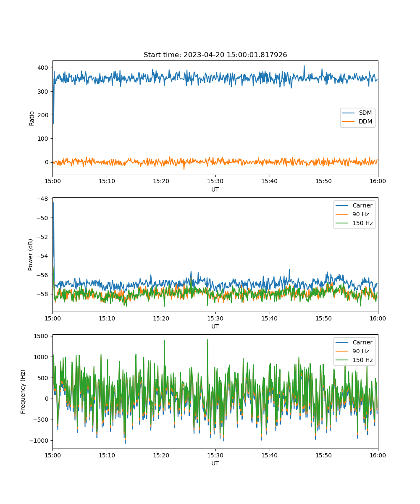Click the 15:20 tick under the Power plot
Screen dimensions: 420x504
pos(161,318)
